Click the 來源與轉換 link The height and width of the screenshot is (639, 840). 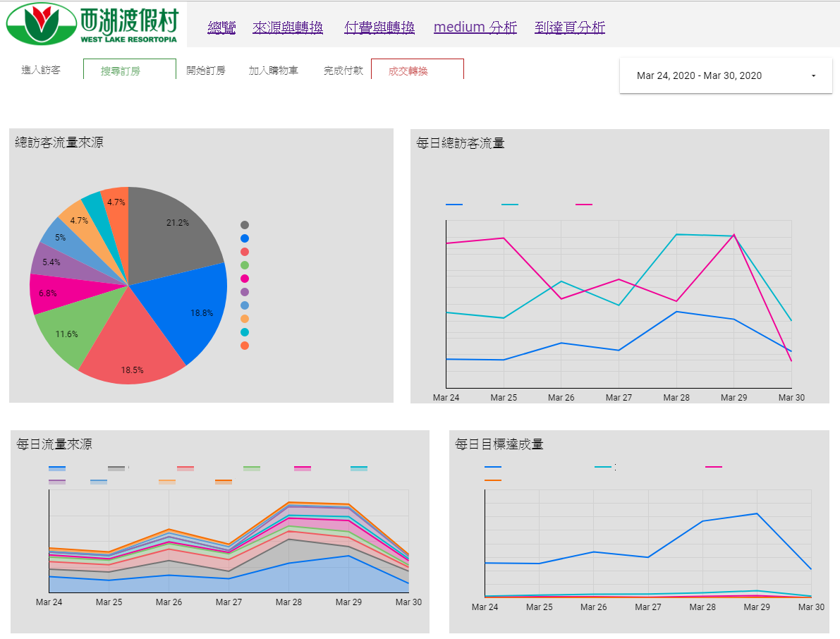[288, 28]
